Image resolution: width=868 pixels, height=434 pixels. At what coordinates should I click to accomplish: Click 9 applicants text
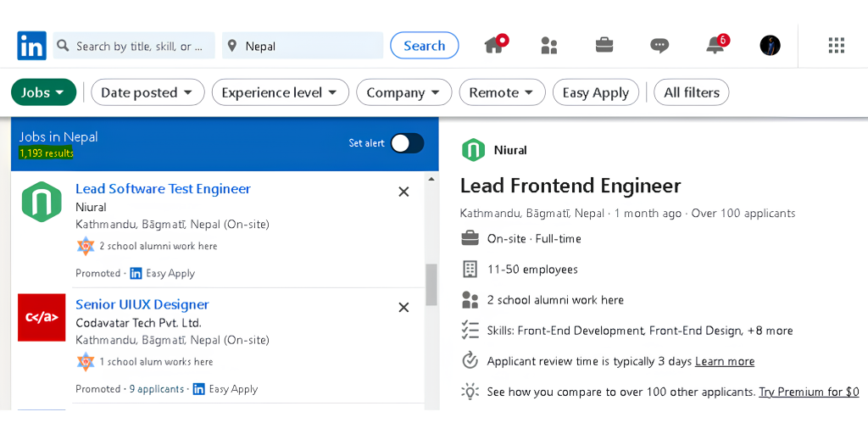pyautogui.click(x=157, y=389)
